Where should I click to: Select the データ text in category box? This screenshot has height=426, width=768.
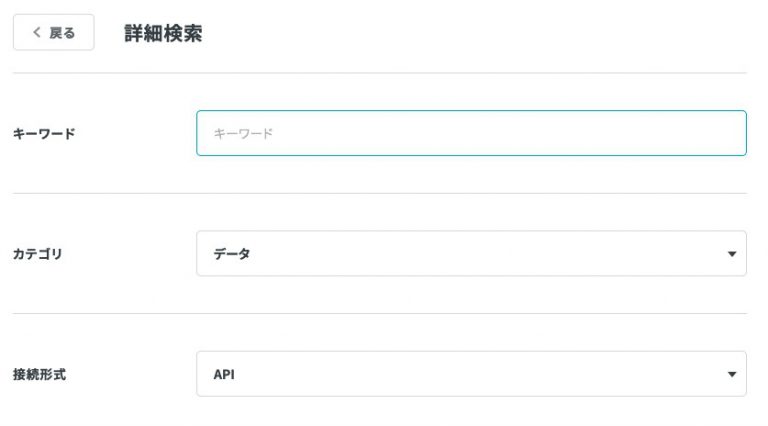232,254
